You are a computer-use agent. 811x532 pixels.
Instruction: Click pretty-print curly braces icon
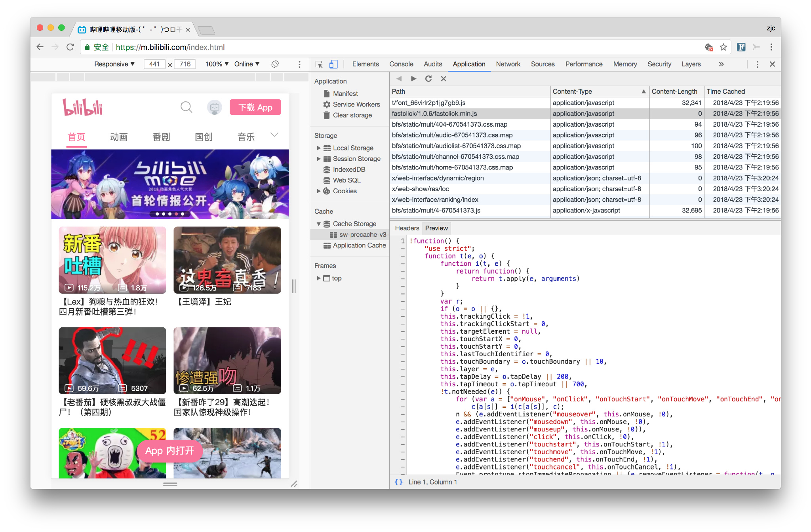(x=399, y=482)
